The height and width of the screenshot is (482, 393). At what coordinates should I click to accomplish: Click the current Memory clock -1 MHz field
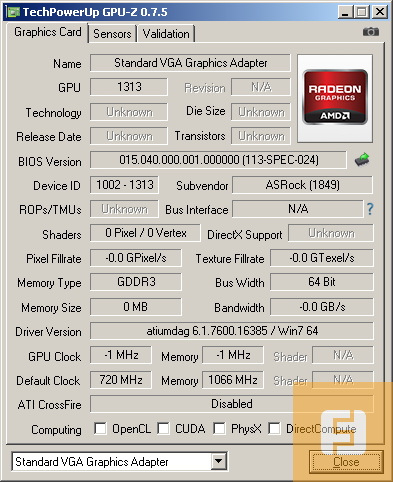[x=233, y=355]
